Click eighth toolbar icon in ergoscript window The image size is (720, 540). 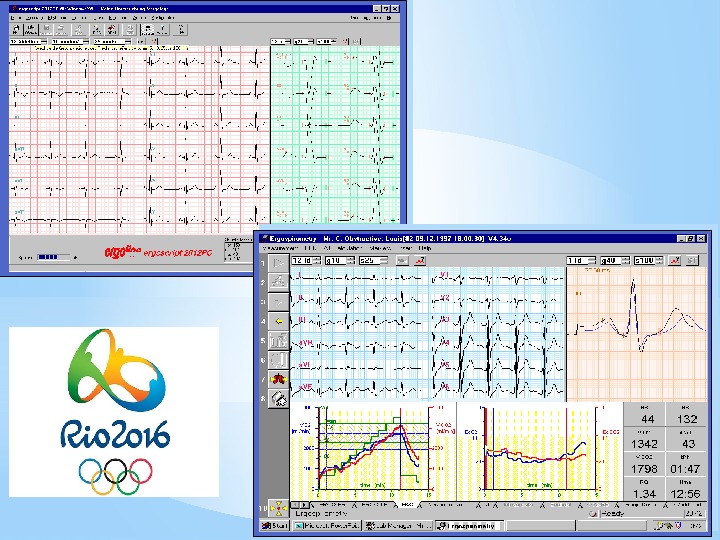pos(130,30)
